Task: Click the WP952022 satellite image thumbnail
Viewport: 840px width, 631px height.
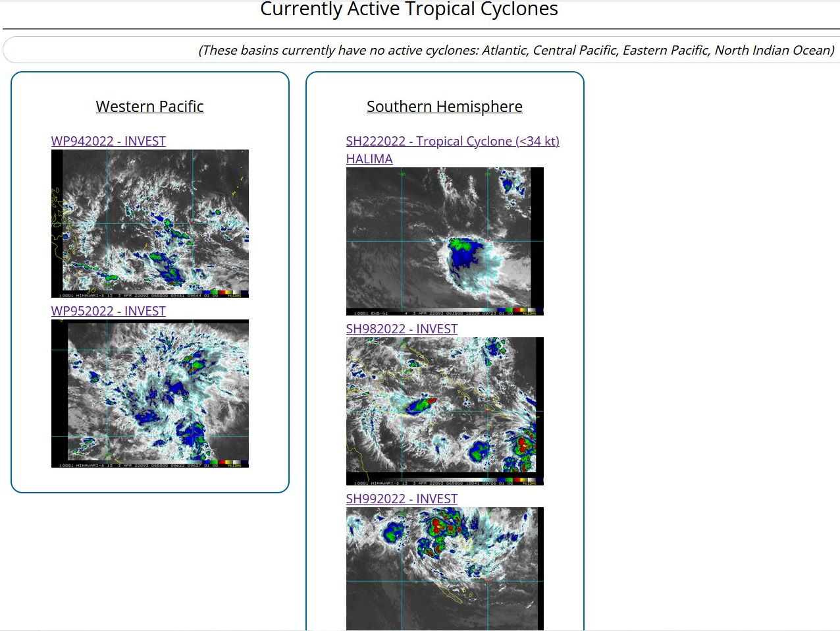Action: tap(150, 392)
